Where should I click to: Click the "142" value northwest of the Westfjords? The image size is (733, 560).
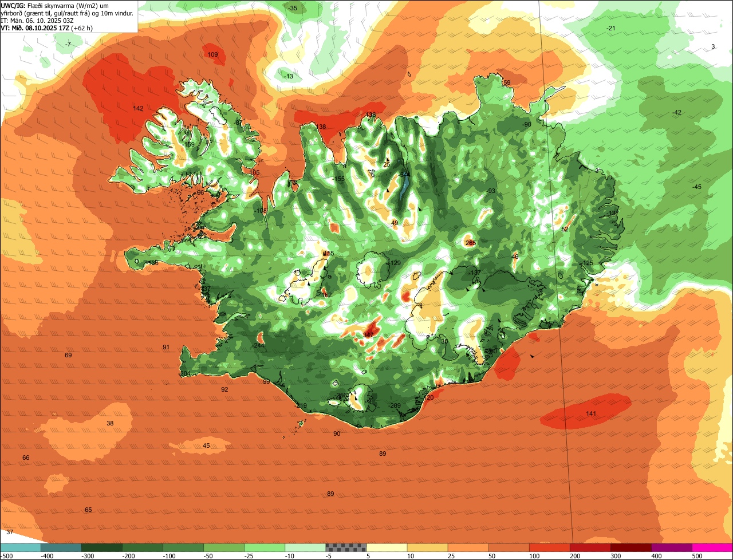click(x=138, y=108)
